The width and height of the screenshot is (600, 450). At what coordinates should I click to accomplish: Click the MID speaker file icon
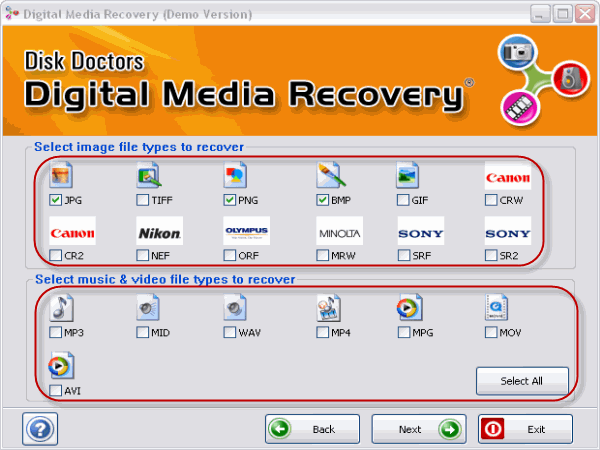point(148,308)
